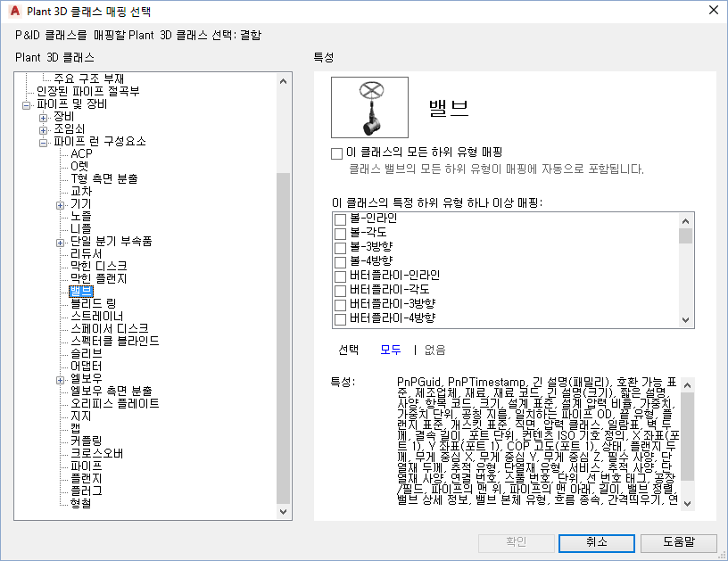This screenshot has height=561, width=728.
Task: Close the class mapping dialog
Action: click(x=714, y=10)
